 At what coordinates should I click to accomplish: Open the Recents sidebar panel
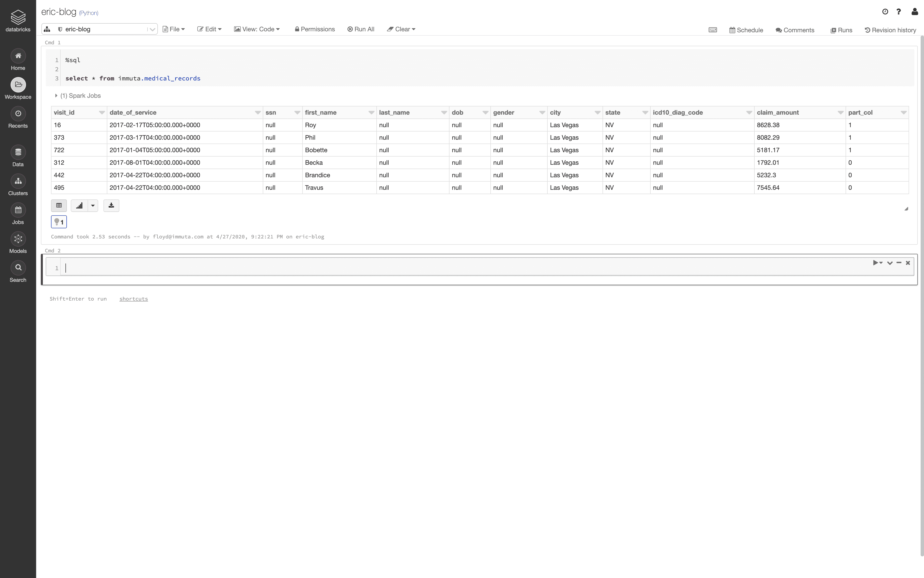[18, 118]
